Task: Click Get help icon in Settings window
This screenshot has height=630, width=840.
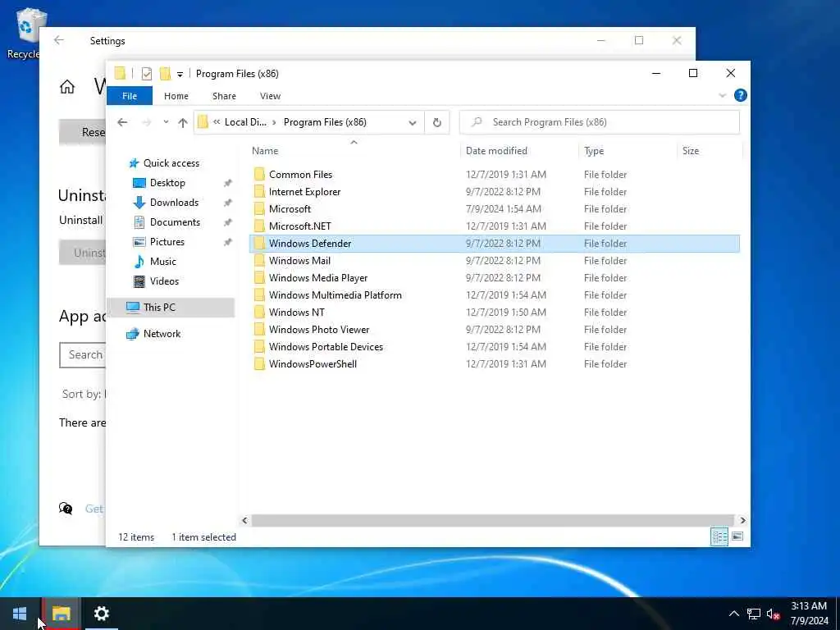Action: 66,508
